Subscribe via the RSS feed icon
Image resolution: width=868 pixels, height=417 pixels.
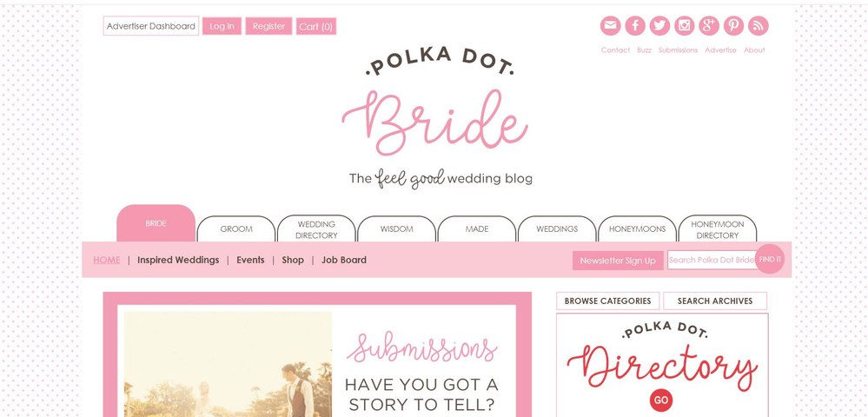pos(758,25)
